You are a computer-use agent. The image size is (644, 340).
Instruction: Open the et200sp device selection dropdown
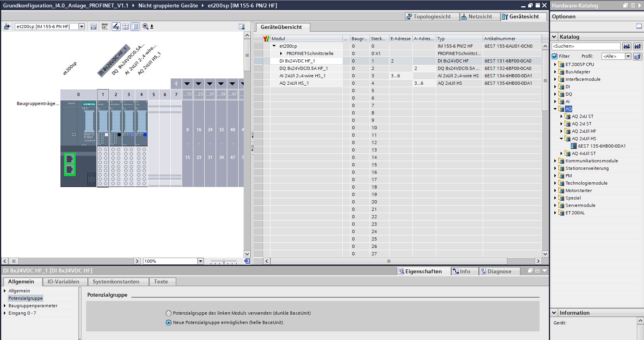coord(81,27)
